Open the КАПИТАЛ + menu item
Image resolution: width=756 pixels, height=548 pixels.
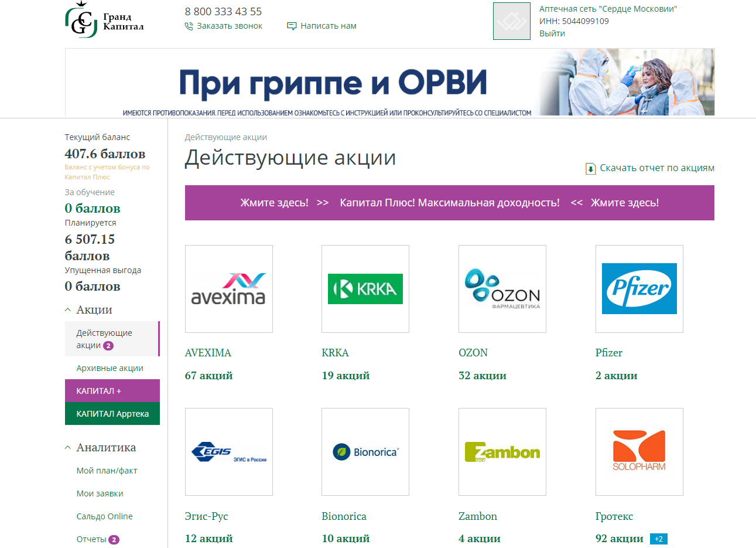pos(112,391)
